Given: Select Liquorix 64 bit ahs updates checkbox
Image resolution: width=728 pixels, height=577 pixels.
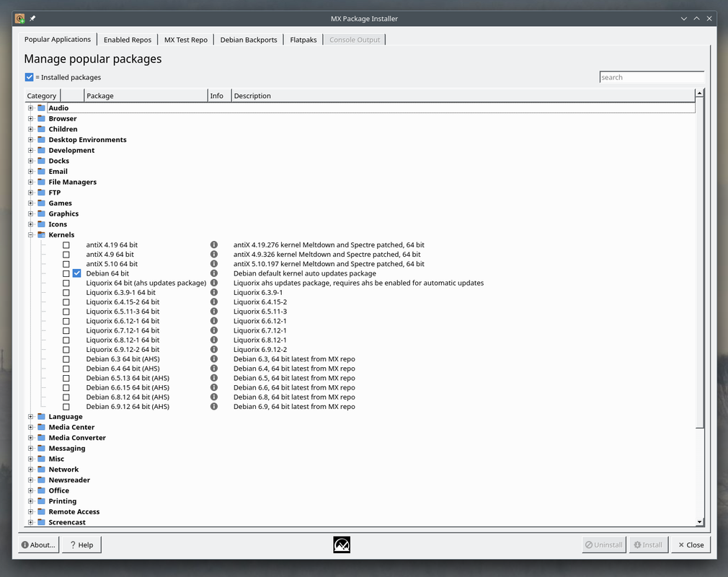Looking at the screenshot, I should [x=66, y=283].
